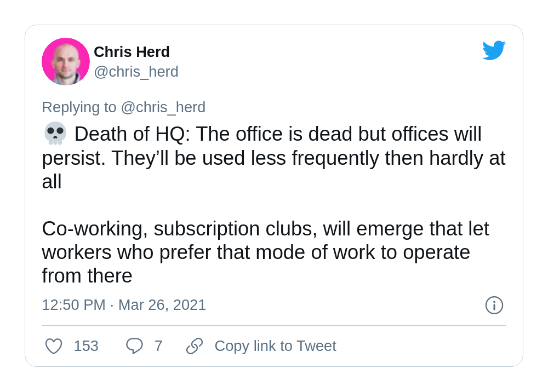Click the phrase "from there" ending the tweet
The width and height of the screenshot is (548, 392).
point(87,276)
